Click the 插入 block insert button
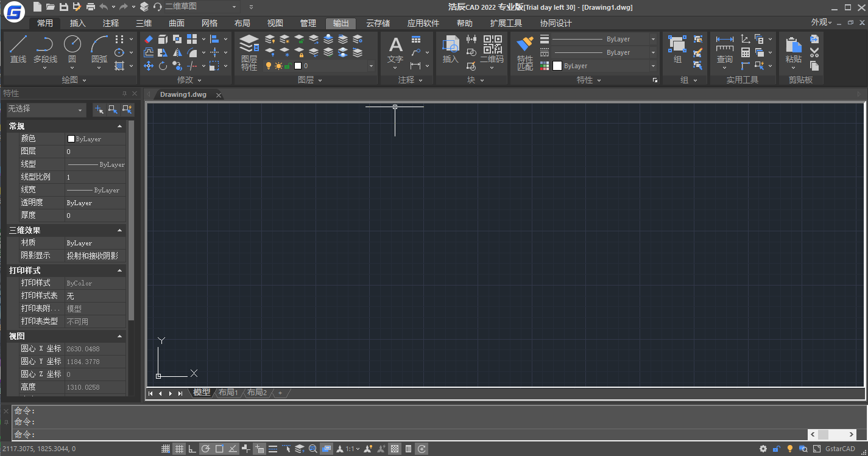 tap(450, 50)
